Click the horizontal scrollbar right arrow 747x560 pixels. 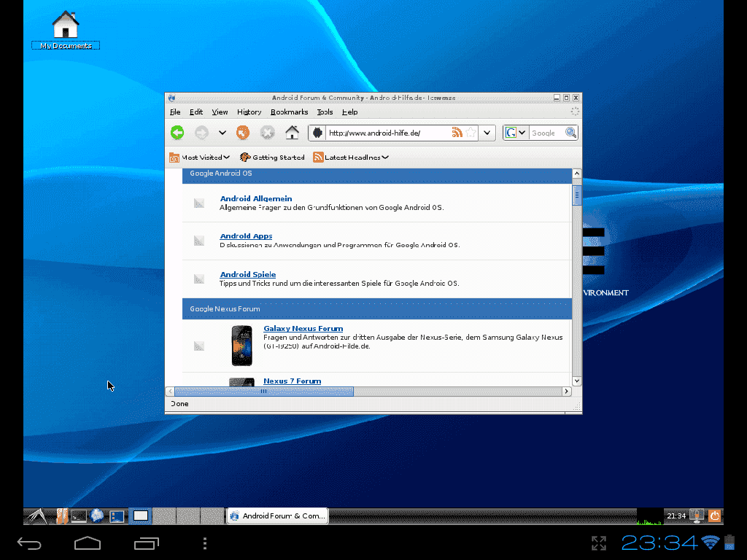pyautogui.click(x=566, y=392)
